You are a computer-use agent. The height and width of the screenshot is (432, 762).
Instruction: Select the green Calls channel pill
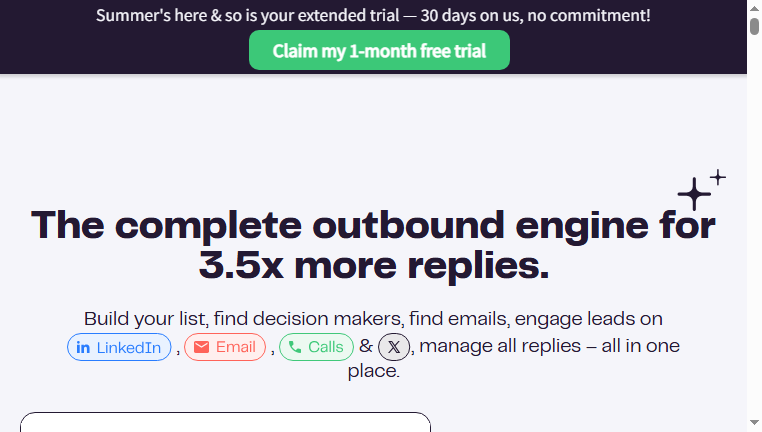pyautogui.click(x=316, y=347)
